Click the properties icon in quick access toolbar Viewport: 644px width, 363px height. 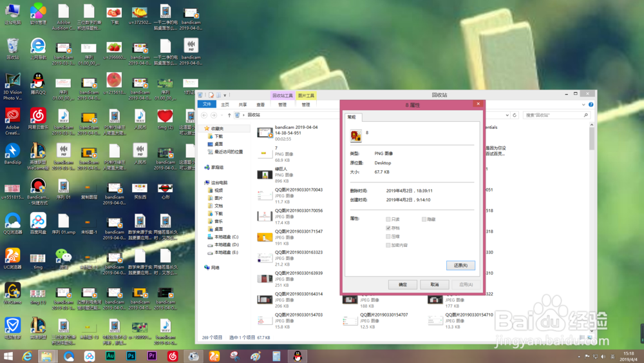[211, 95]
